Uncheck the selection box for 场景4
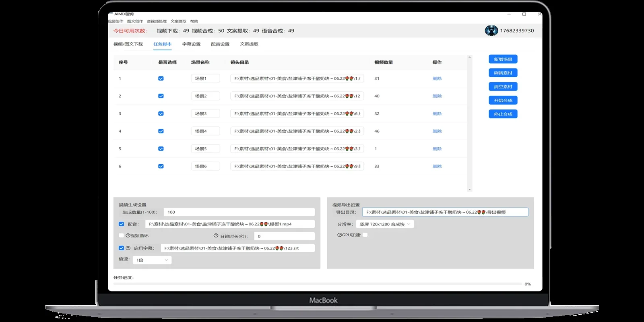Screen dimensions: 644x322 pyautogui.click(x=161, y=131)
